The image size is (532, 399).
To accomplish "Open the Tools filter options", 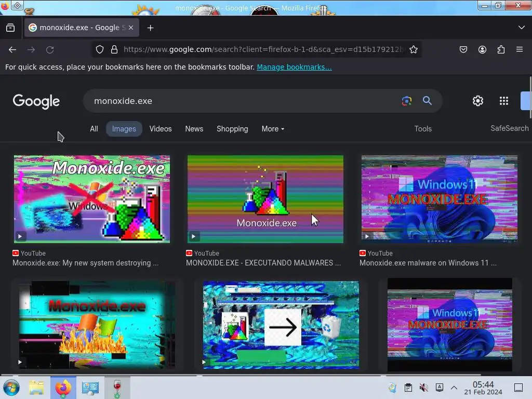I will 423,129.
